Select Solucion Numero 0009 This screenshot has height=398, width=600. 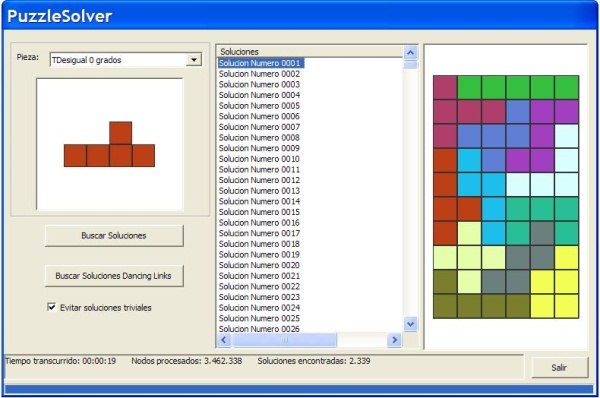coord(259,148)
